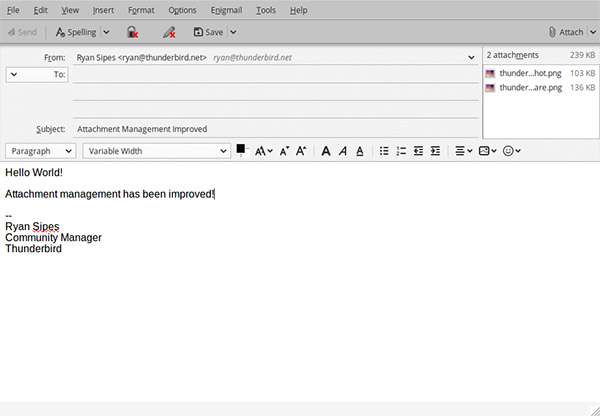Apply numbered list
600x416 pixels.
[401, 151]
